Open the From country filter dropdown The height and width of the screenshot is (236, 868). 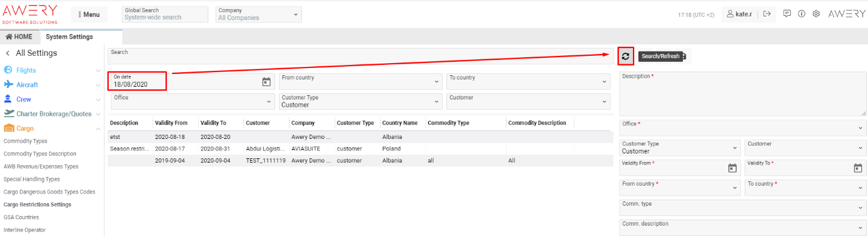click(x=361, y=81)
